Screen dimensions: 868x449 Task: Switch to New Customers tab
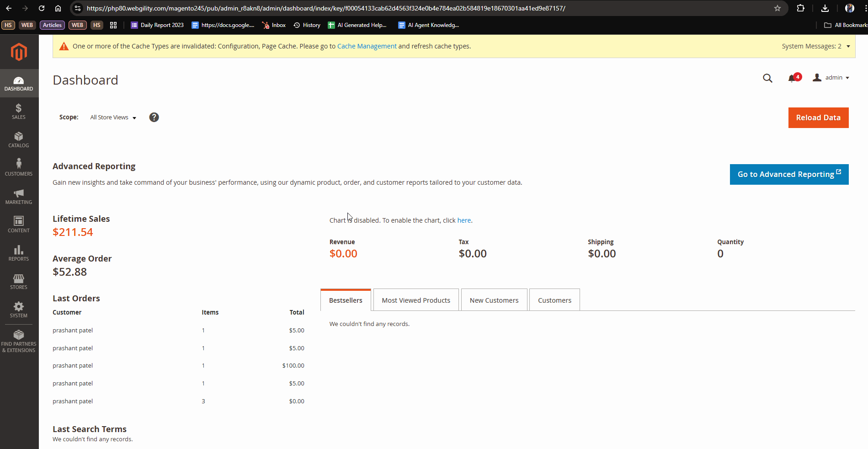tap(494, 300)
